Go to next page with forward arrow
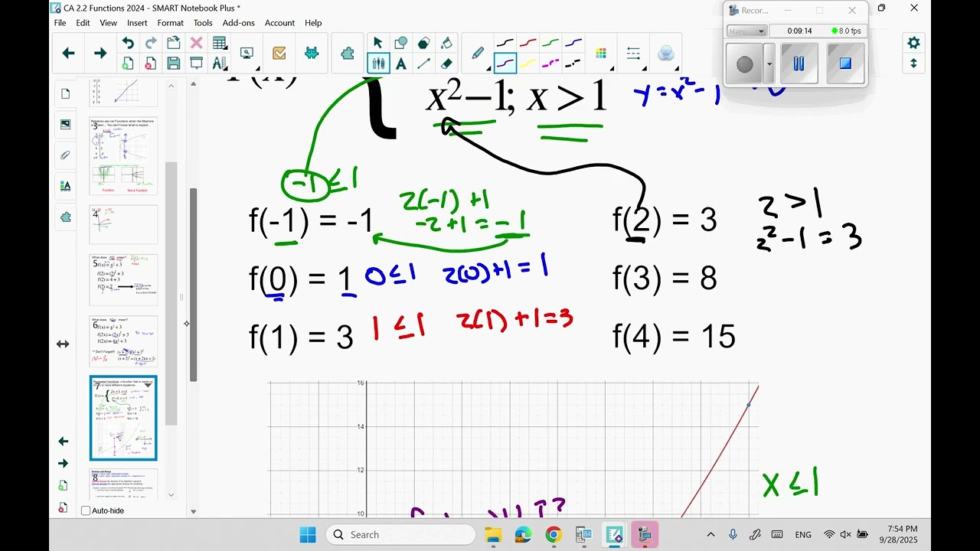Viewport: 980px width, 551px height. (100, 53)
